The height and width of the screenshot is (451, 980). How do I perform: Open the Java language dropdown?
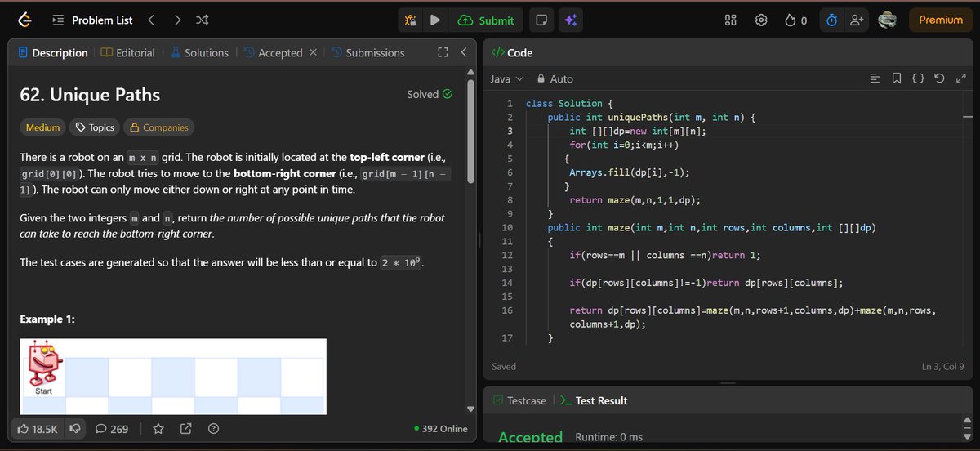pyautogui.click(x=507, y=78)
